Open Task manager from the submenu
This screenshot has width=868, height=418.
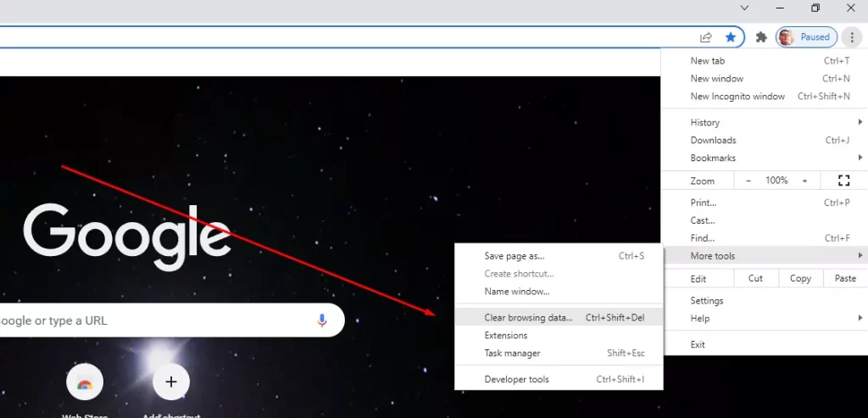pos(559,353)
